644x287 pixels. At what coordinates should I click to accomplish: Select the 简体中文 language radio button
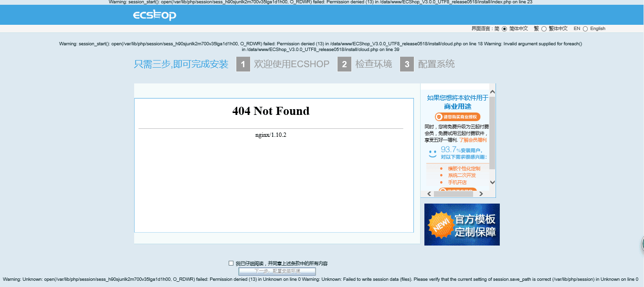pos(504,29)
